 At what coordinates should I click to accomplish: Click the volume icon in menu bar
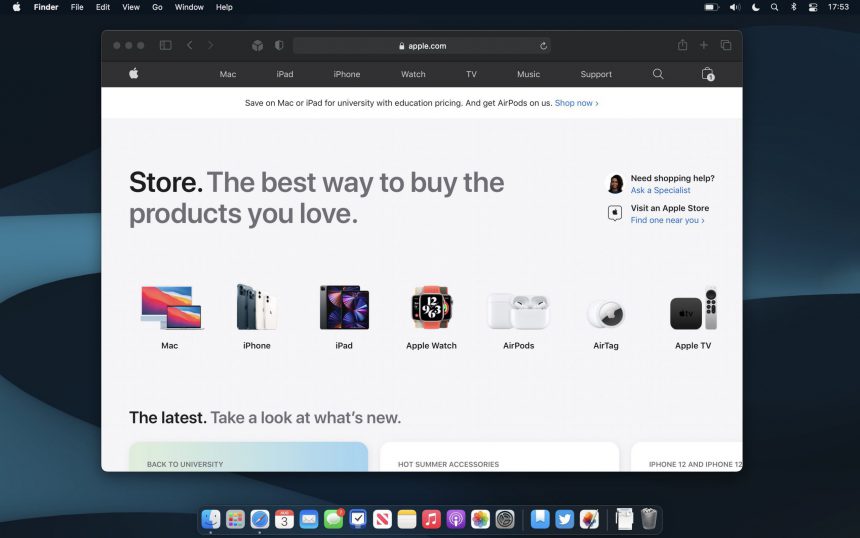(735, 7)
